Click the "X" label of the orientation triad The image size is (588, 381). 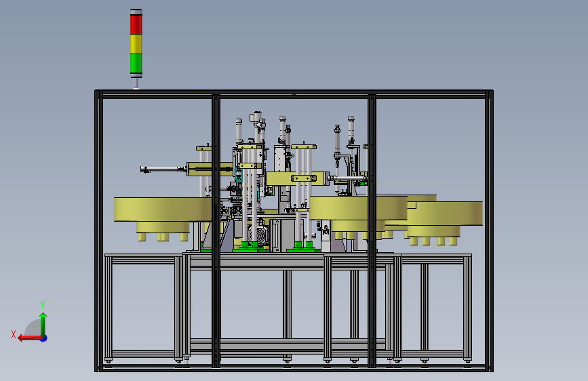click(14, 334)
